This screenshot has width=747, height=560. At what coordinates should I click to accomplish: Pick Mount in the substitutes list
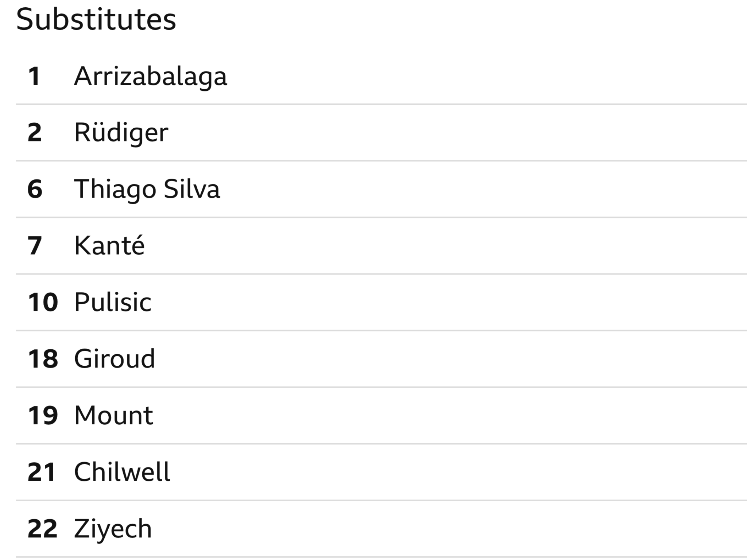[113, 416]
